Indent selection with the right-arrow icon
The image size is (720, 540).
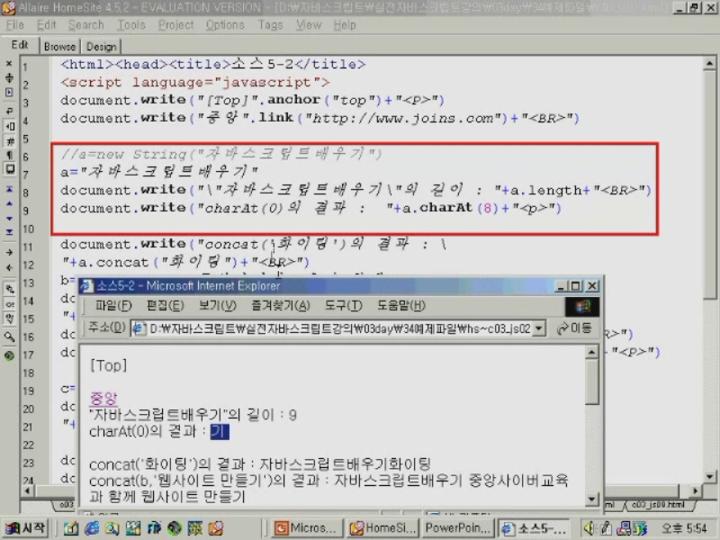tap(9, 252)
